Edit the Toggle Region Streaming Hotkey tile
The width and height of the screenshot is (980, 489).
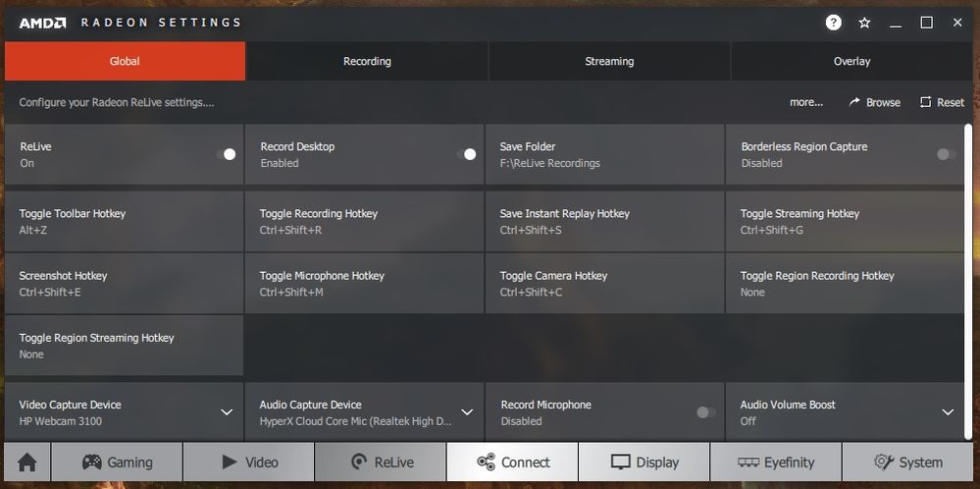124,346
